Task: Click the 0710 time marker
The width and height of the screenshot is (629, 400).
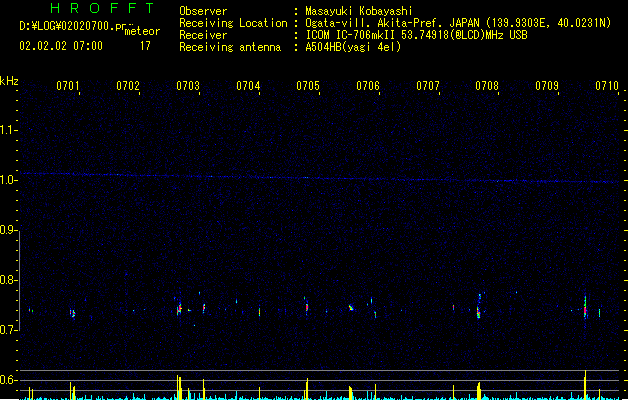Action: coord(607,86)
